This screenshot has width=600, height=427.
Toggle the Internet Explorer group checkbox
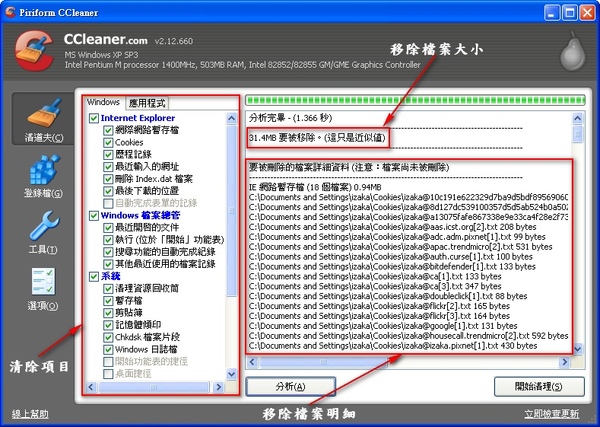[x=94, y=118]
